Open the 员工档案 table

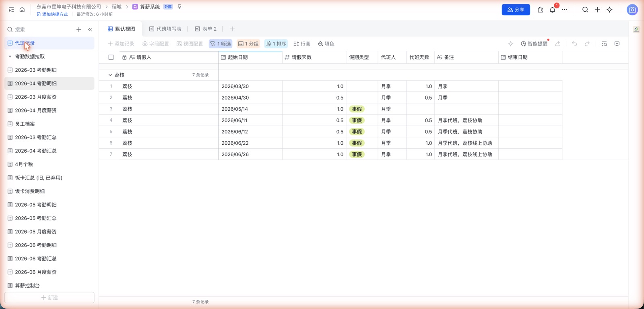50,124
